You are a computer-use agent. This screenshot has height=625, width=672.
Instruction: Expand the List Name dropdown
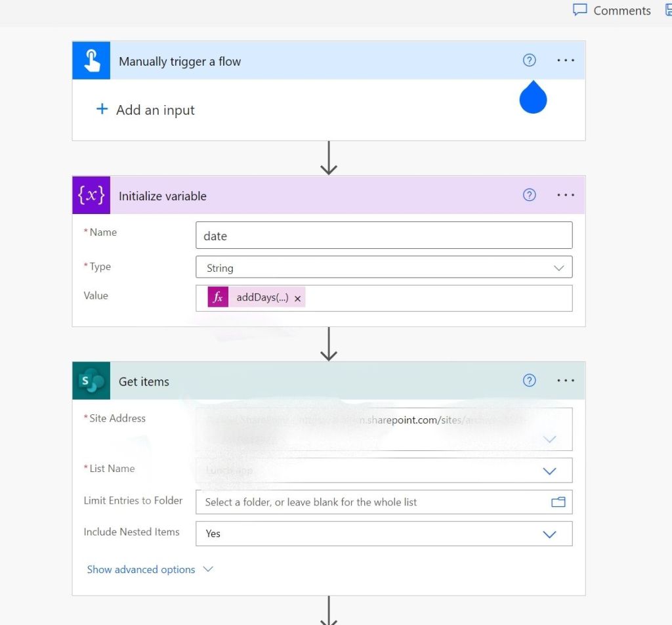pos(549,471)
